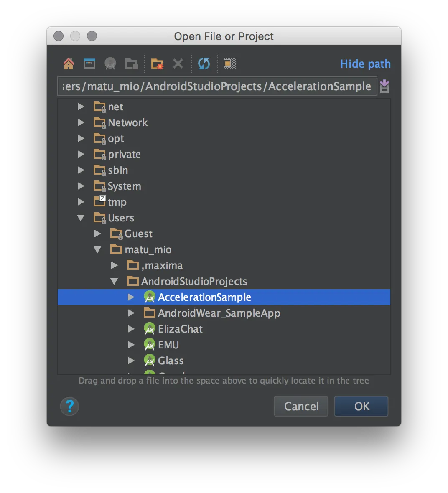
Task: Jump to project directory via Android icon
Action: pos(110,64)
